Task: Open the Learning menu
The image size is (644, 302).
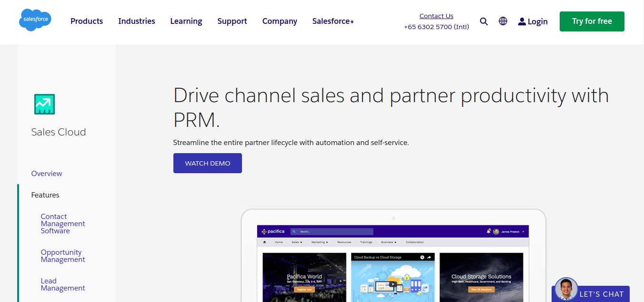Action: 186,21
